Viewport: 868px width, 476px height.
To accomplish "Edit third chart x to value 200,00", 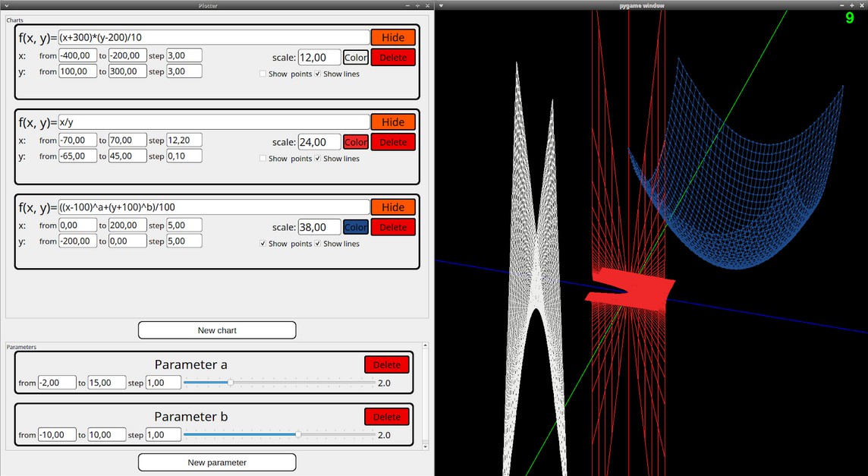I will (x=127, y=225).
